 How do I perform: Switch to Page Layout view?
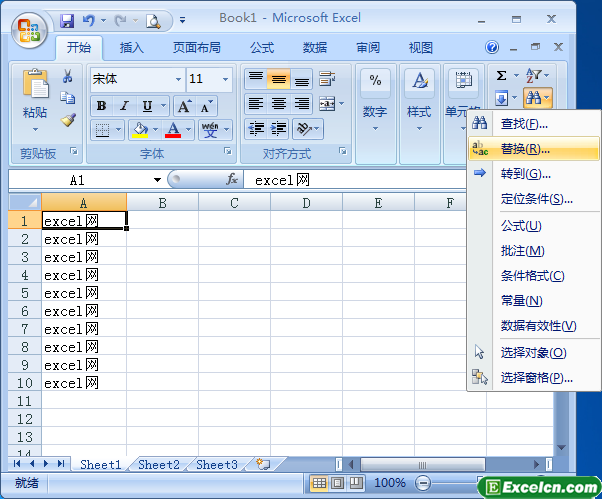[337, 483]
